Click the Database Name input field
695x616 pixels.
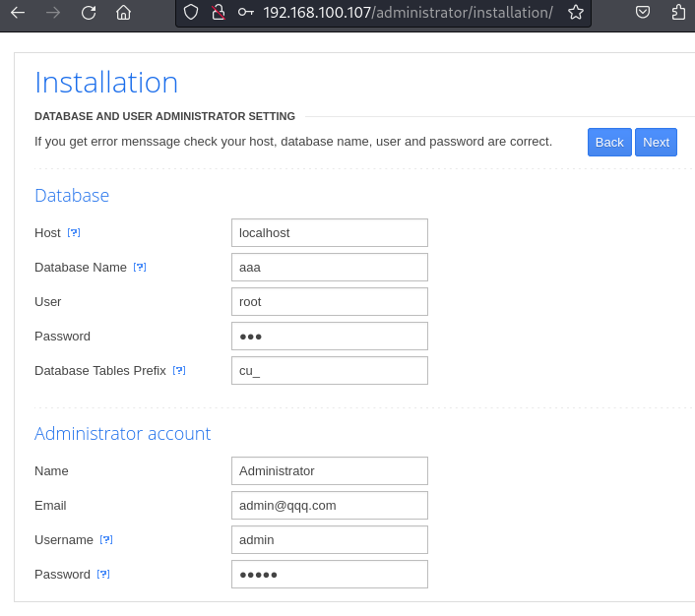(329, 268)
